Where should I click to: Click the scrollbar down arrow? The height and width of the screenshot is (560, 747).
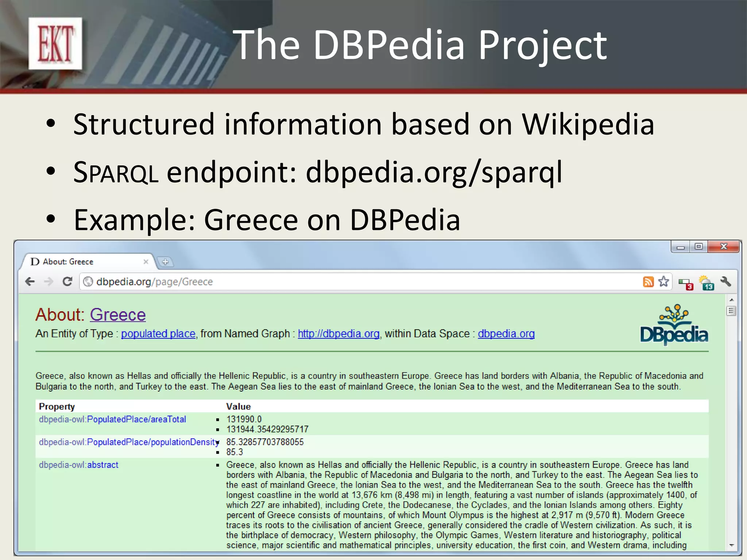731,545
